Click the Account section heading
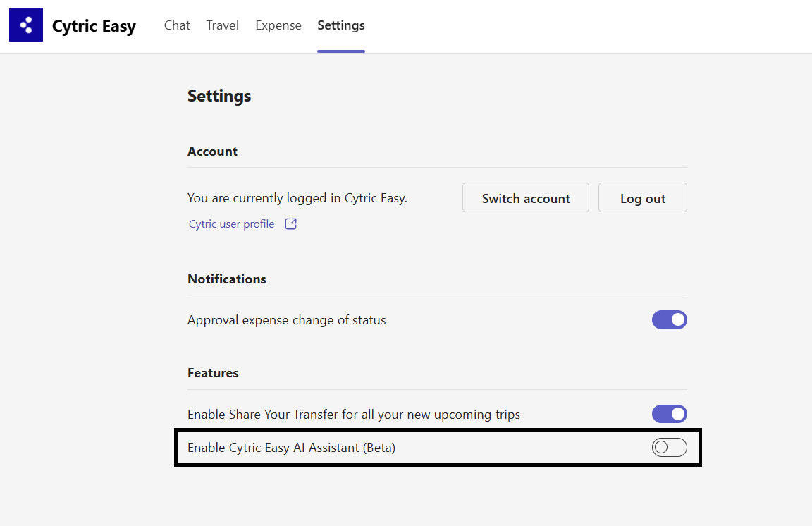Image resolution: width=812 pixels, height=526 pixels. click(x=212, y=152)
